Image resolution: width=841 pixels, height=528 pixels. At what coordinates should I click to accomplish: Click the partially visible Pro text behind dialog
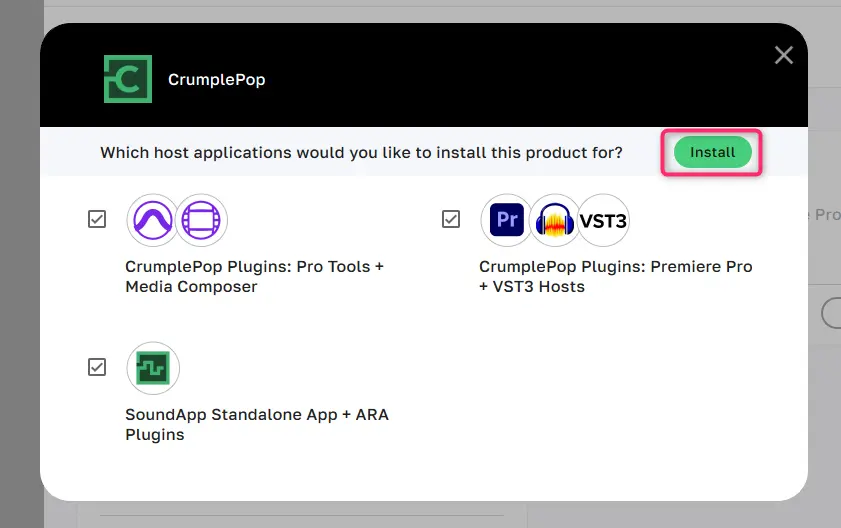pos(825,215)
